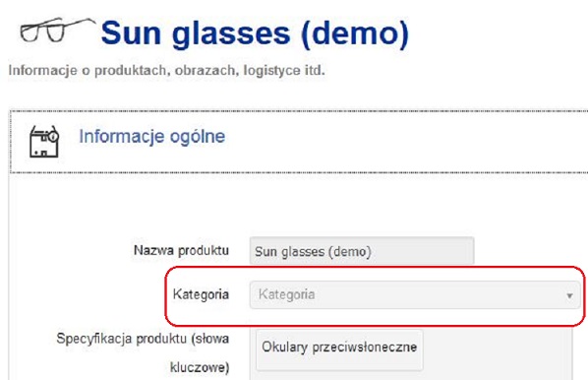Click the text Sun glasses (demo) inside name field
The image size is (588, 380).
coord(313,252)
